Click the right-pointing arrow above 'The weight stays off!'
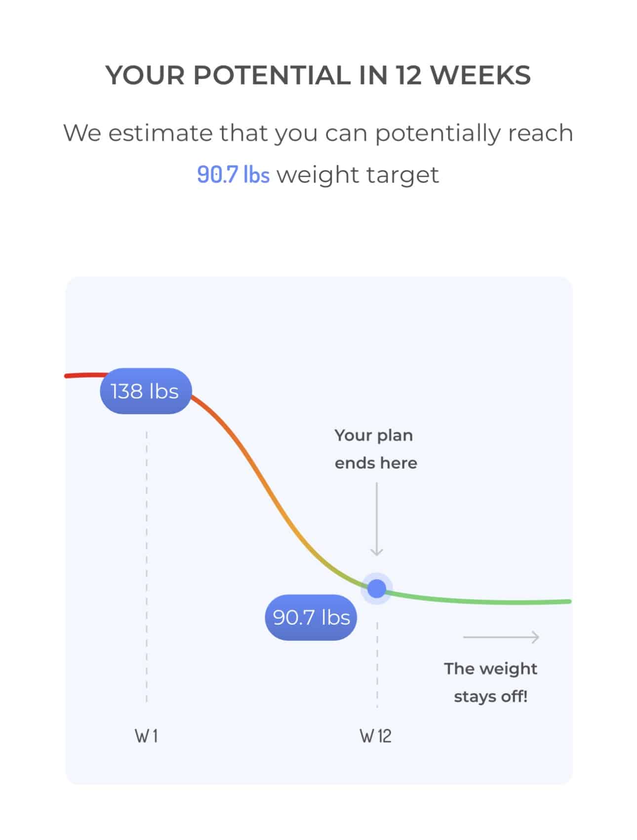Image resolution: width=637 pixels, height=840 pixels. [501, 637]
